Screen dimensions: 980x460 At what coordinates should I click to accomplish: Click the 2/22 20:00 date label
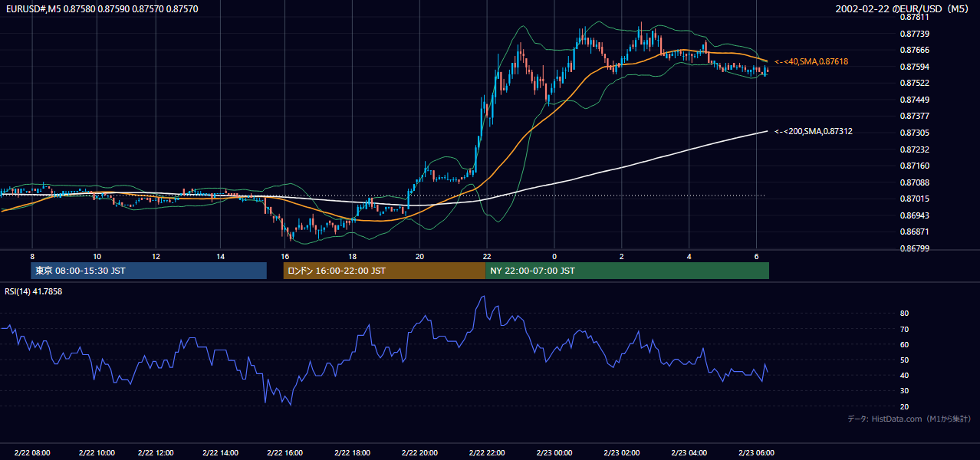[419, 452]
